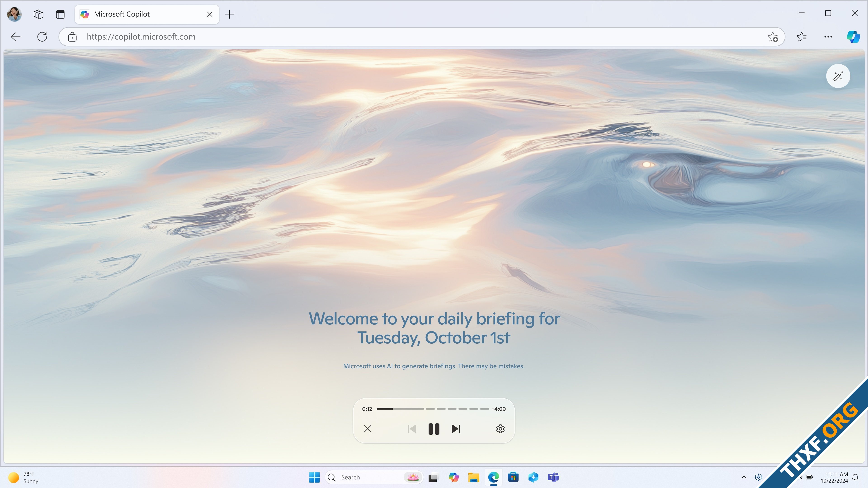Pause the daily briefing playback

(x=434, y=429)
